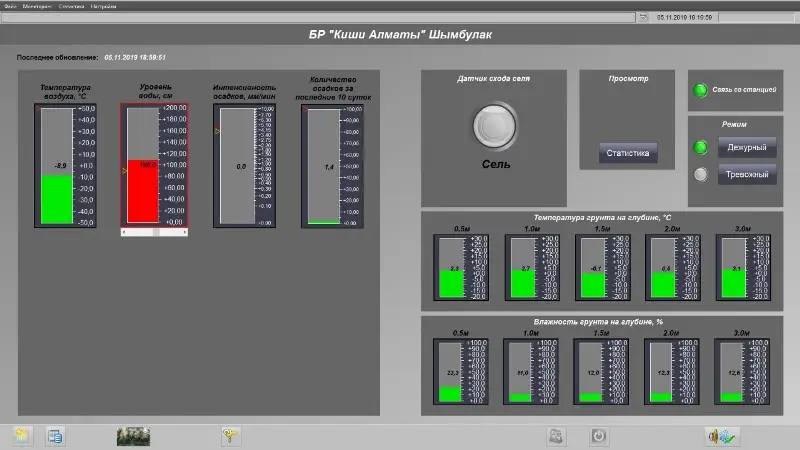The width and height of the screenshot is (800, 450).
Task: Open the landscape photo thumbnail in bottom bar
Action: tap(133, 435)
